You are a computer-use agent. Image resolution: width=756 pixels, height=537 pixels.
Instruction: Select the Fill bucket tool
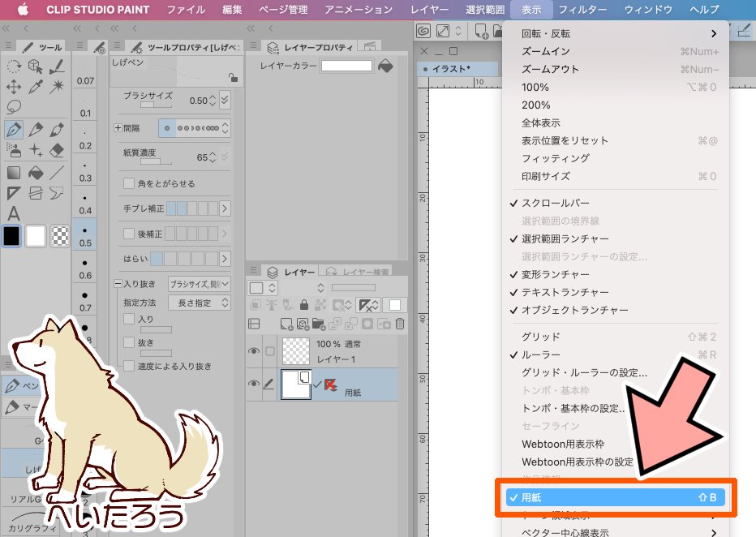(36, 172)
